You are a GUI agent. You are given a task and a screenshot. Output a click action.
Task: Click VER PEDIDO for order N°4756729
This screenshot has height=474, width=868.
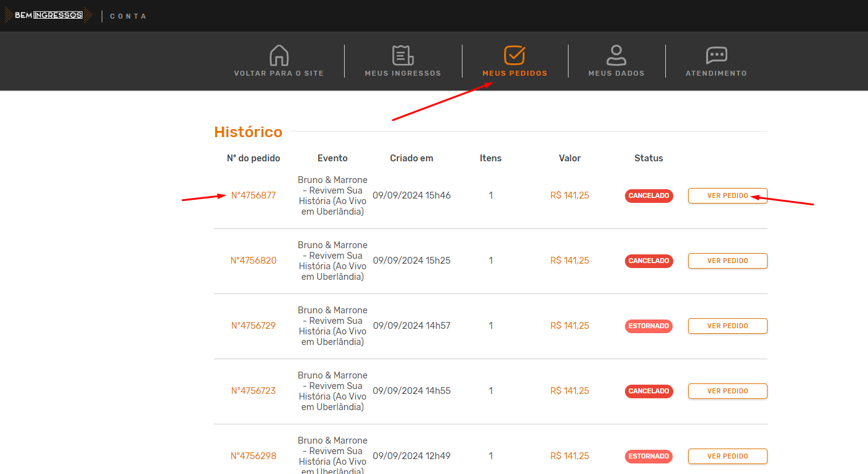coord(728,326)
